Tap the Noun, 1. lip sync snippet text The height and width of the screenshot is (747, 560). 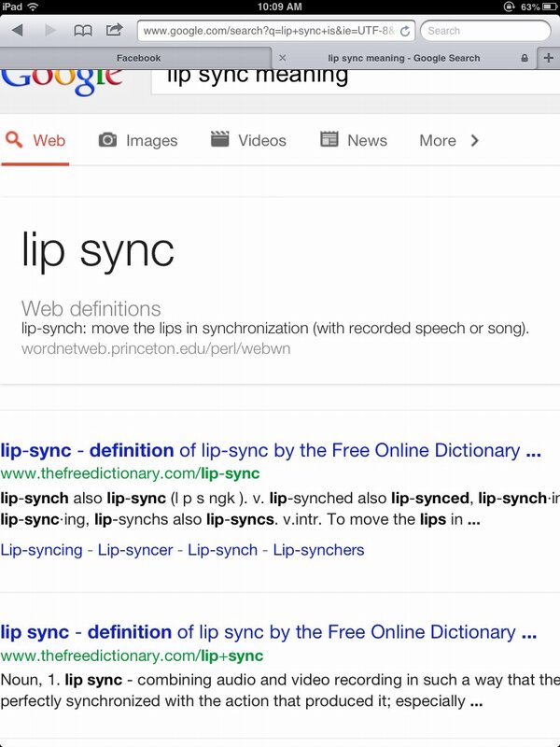(x=280, y=690)
